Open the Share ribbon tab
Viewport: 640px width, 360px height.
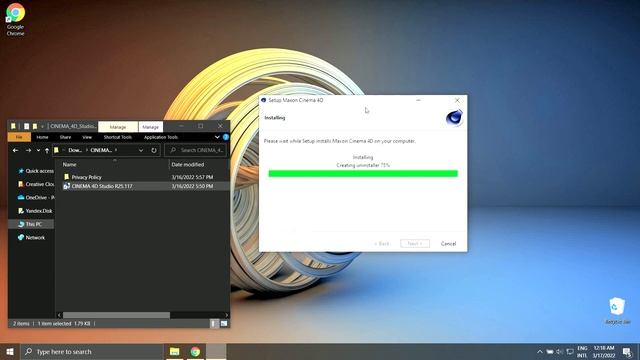(65, 137)
